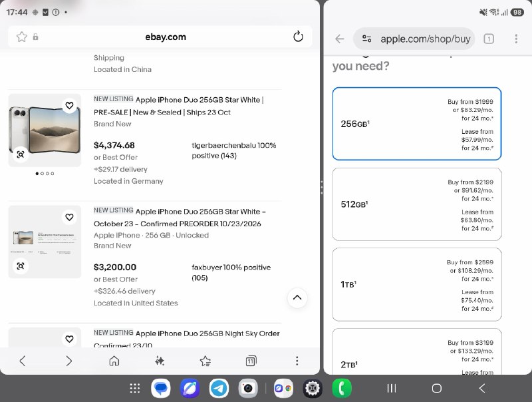
Task: Launch Telegram from the taskbar
Action: pos(219,388)
